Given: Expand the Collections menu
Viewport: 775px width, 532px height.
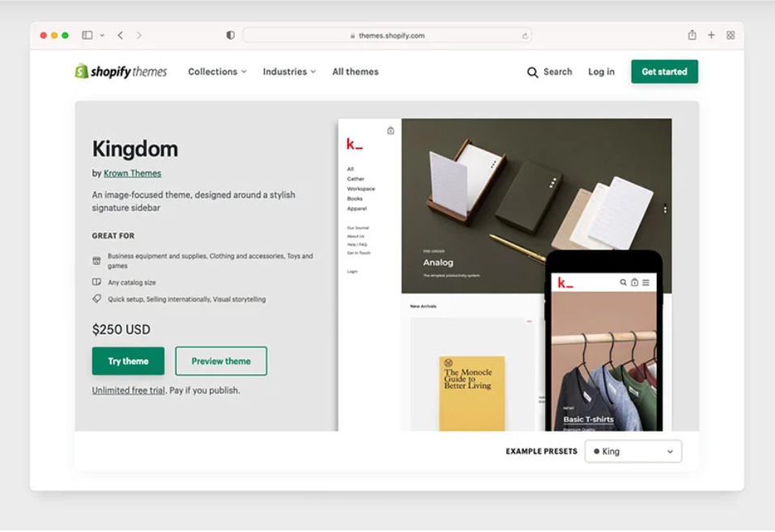Looking at the screenshot, I should pyautogui.click(x=217, y=72).
